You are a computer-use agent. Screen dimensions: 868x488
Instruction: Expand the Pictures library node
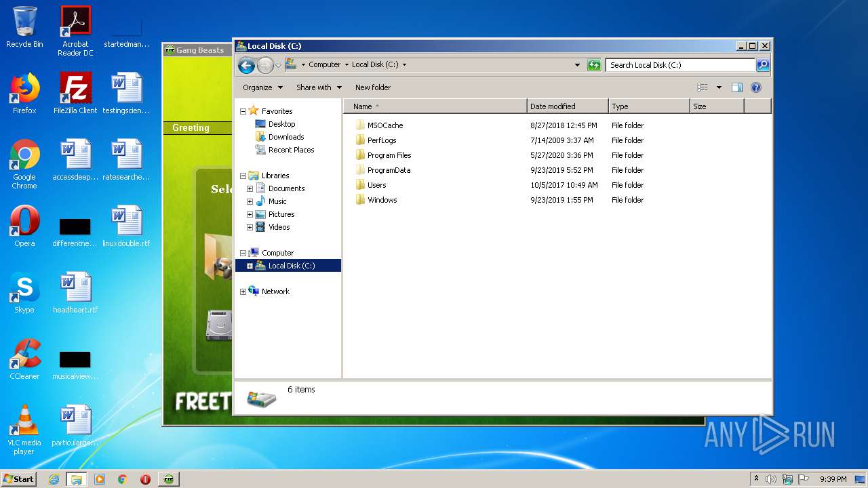click(x=250, y=214)
